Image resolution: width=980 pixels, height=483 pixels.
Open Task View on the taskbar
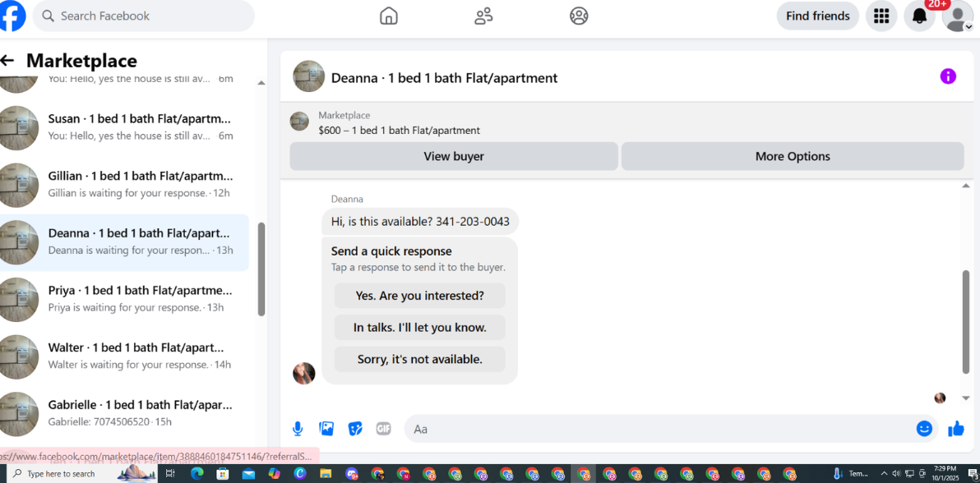pyautogui.click(x=170, y=474)
